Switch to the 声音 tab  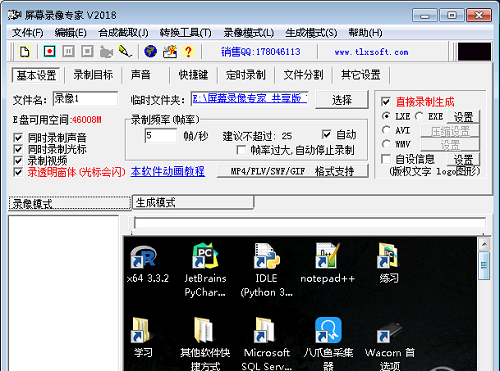(140, 75)
